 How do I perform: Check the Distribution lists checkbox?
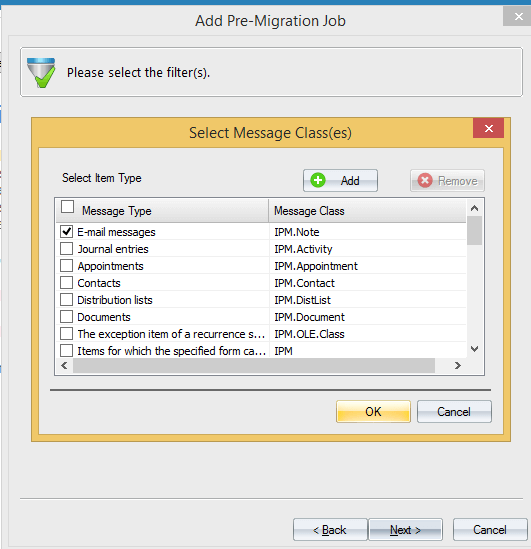[x=67, y=300]
